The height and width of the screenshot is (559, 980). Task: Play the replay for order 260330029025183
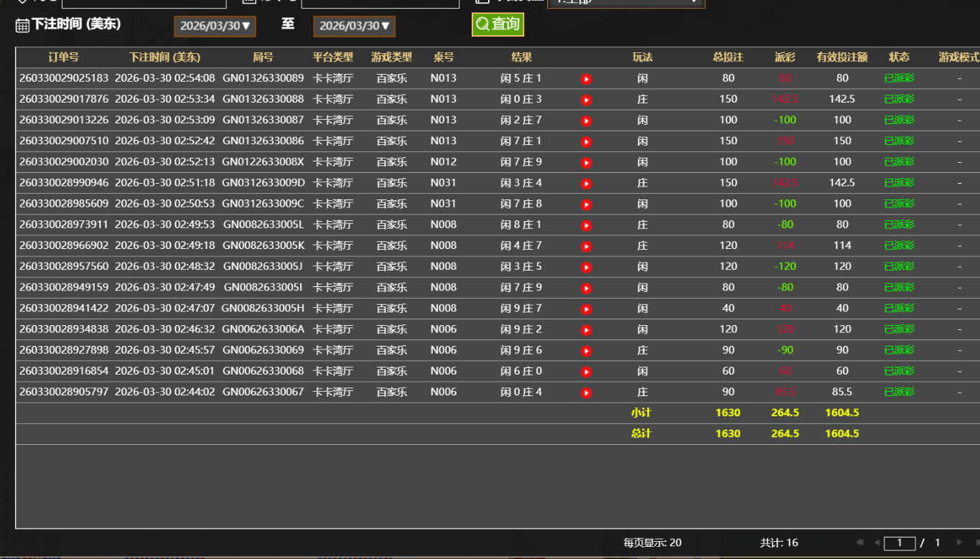click(x=586, y=79)
